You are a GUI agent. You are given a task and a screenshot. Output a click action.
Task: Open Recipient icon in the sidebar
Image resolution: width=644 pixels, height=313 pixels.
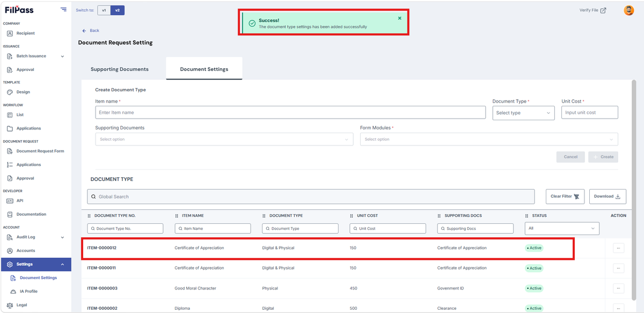click(10, 33)
